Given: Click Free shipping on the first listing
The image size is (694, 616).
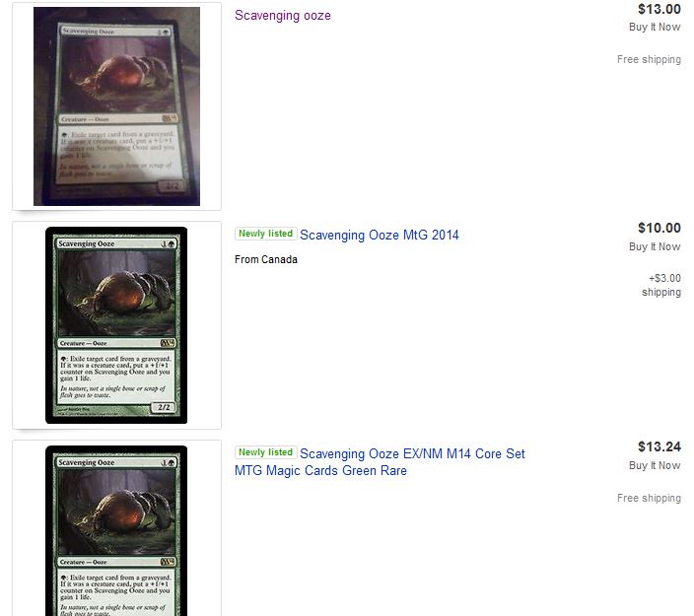Looking at the screenshot, I should 649,59.
